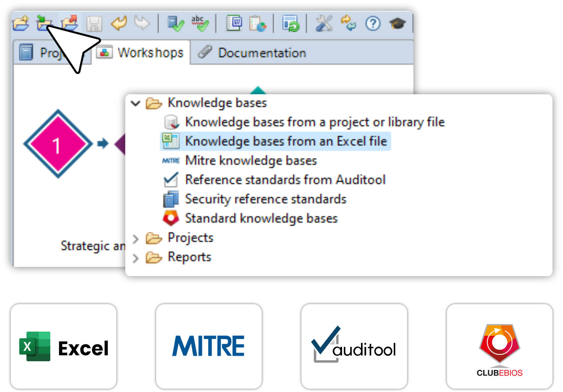Click the Word document report icon
563x392 pixels.
point(234,23)
